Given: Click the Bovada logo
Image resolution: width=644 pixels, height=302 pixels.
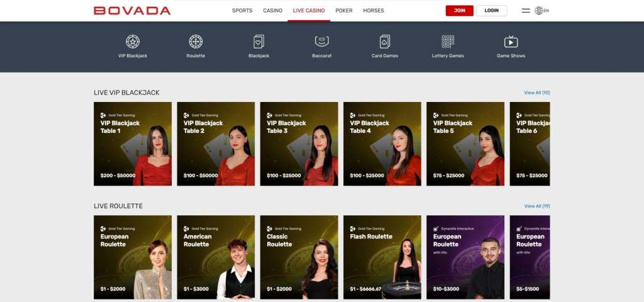Looking at the screenshot, I should tap(132, 11).
